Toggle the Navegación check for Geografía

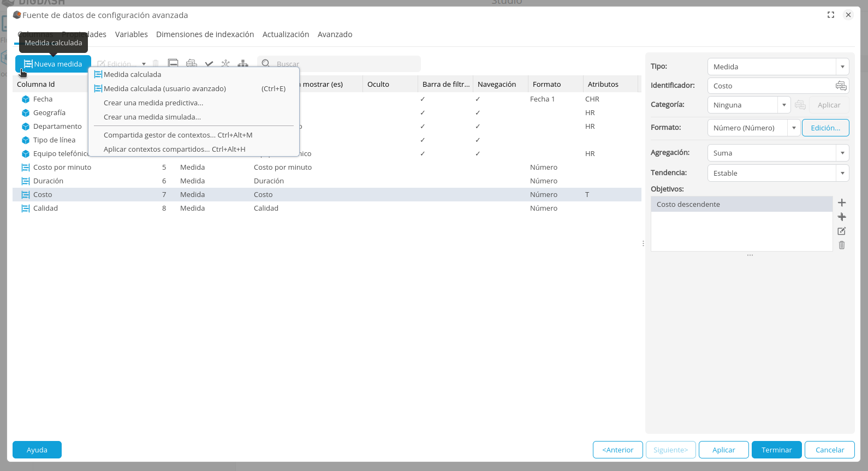pyautogui.click(x=478, y=113)
